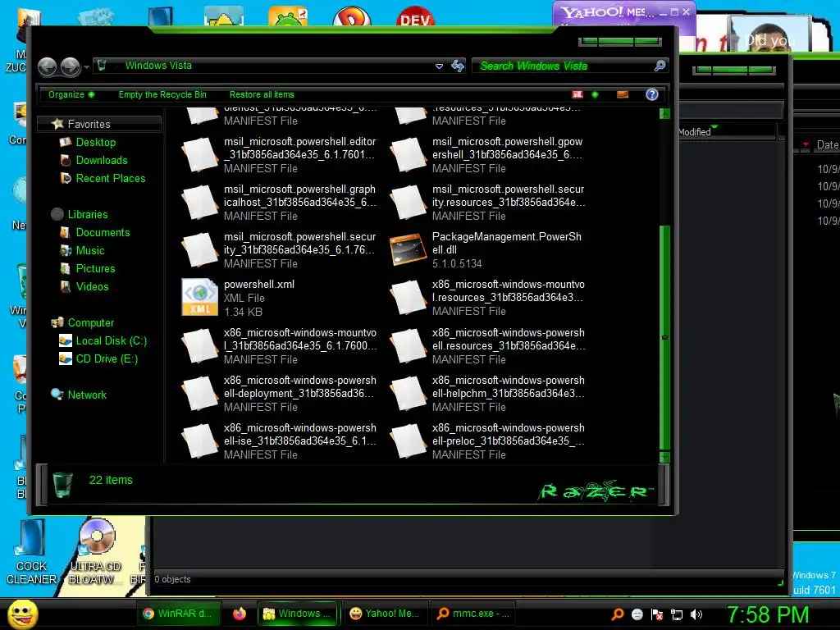840x630 pixels.
Task: Refresh the Windows Vista folder view
Action: pyautogui.click(x=458, y=66)
